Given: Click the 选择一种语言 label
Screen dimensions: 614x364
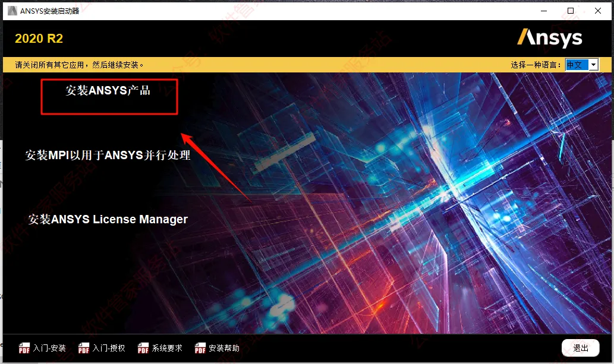Looking at the screenshot, I should [536, 65].
